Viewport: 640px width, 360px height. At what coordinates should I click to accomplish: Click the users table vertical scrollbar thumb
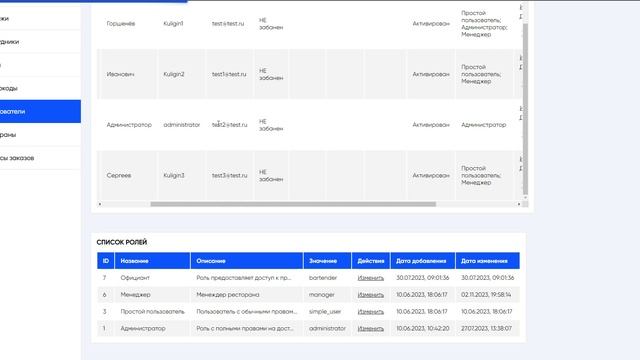pos(525,109)
